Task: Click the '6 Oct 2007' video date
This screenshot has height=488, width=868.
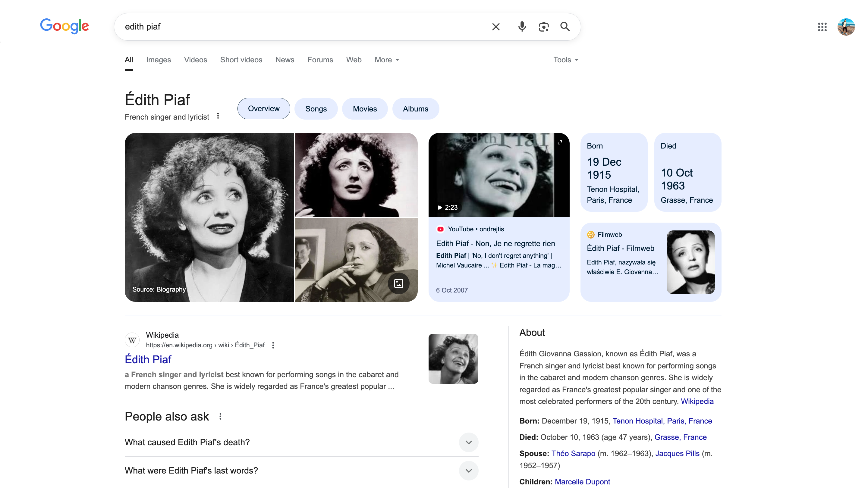Action: click(452, 290)
